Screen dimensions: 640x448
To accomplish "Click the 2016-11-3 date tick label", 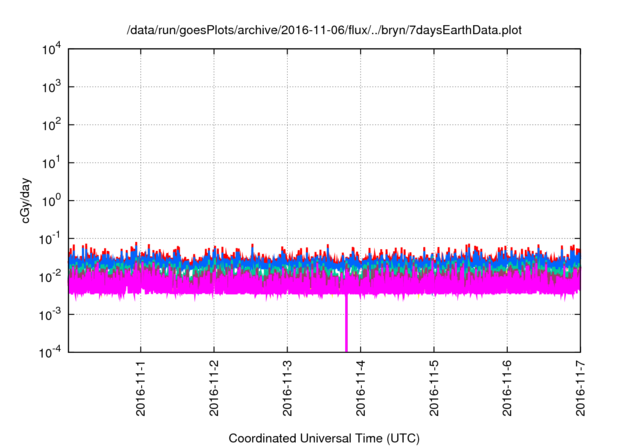I will [x=287, y=386].
